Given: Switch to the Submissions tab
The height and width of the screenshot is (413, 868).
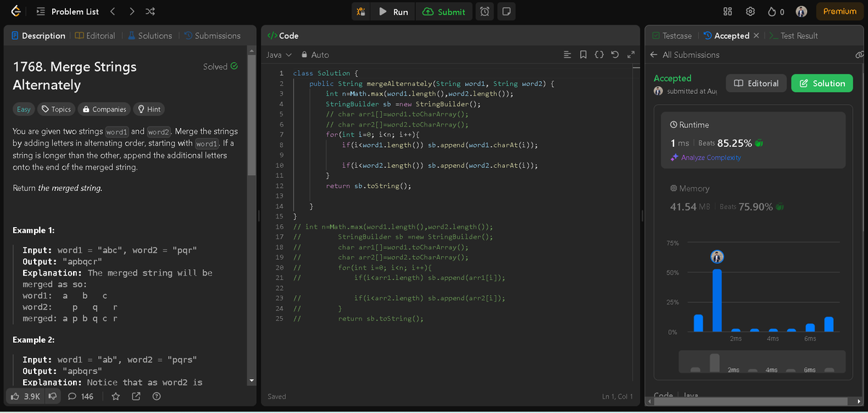Looking at the screenshot, I should pyautogui.click(x=213, y=35).
